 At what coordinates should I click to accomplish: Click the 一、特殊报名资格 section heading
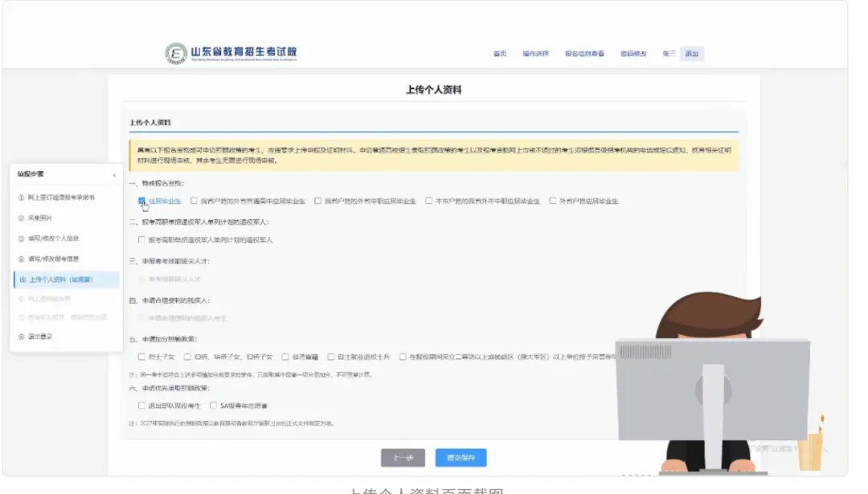(x=157, y=183)
